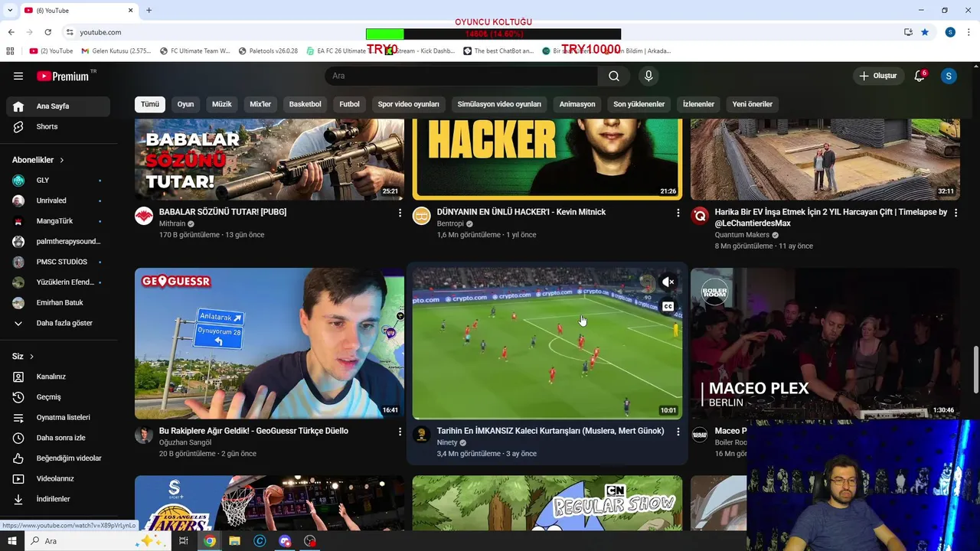980x551 pixels.
Task: Open the Maceo Plex Berlin thumbnail
Action: tap(825, 344)
